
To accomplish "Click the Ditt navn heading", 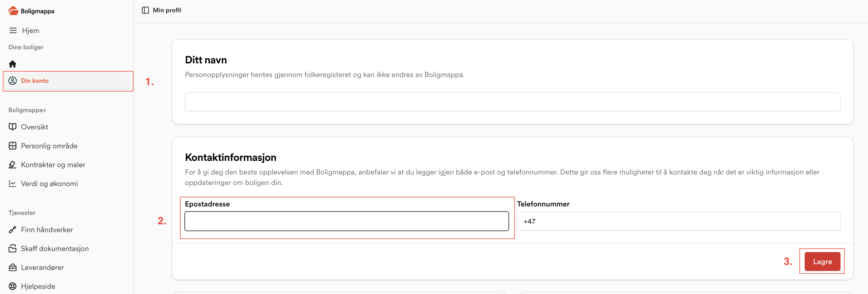I will [x=206, y=60].
